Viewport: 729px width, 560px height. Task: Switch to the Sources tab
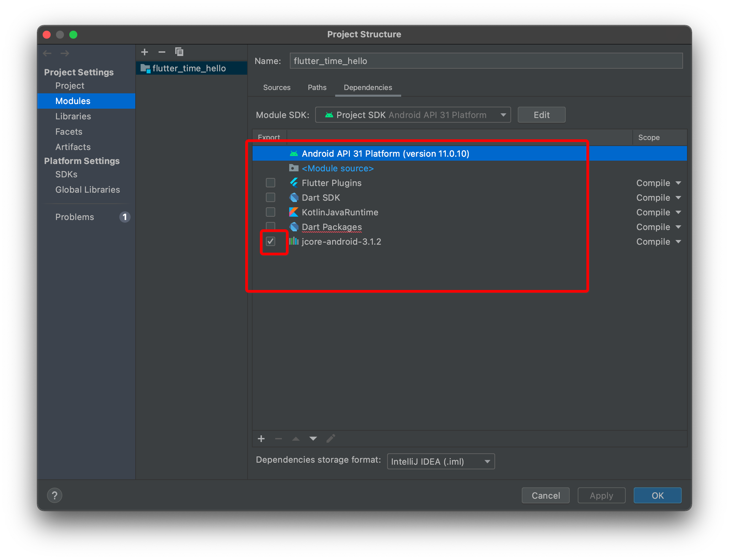(x=277, y=87)
